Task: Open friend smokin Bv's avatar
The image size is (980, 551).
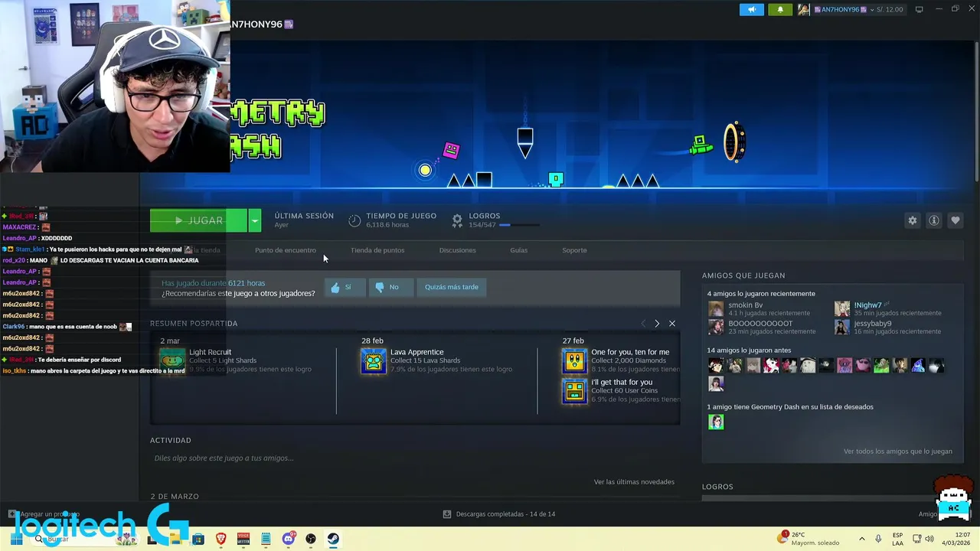Action: click(x=716, y=308)
